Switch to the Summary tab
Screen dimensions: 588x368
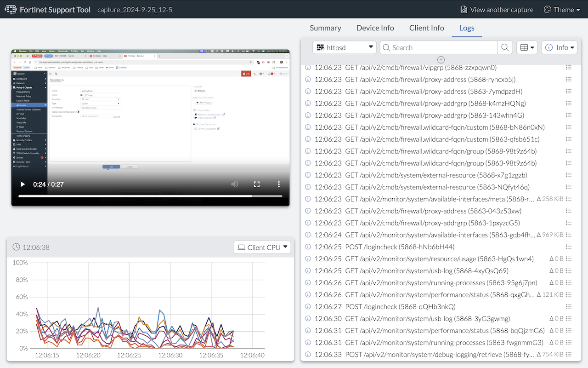325,28
